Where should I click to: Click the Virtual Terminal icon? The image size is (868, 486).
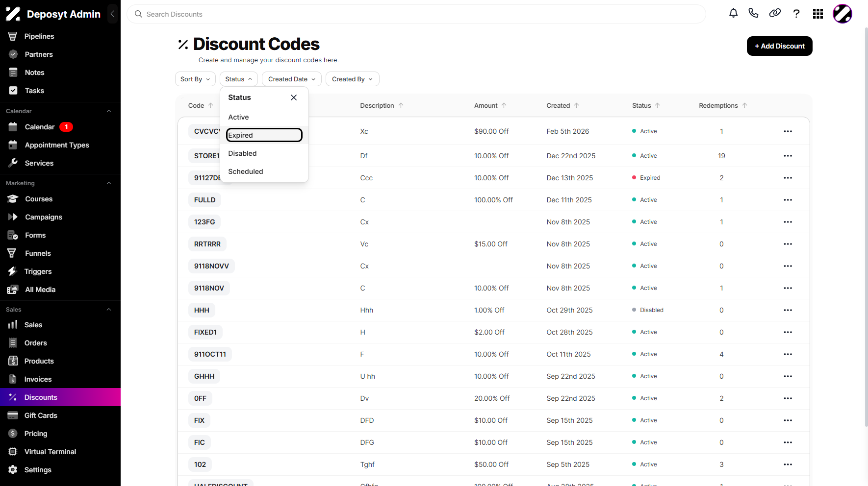13,452
